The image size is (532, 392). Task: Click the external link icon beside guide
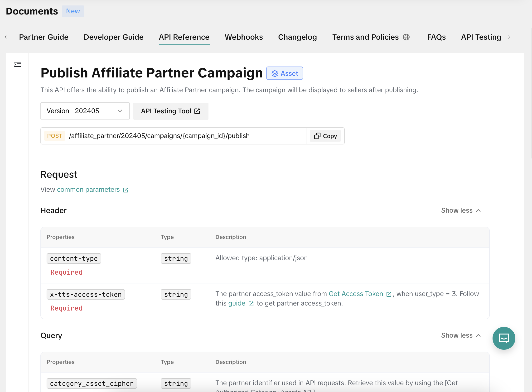[251, 304]
